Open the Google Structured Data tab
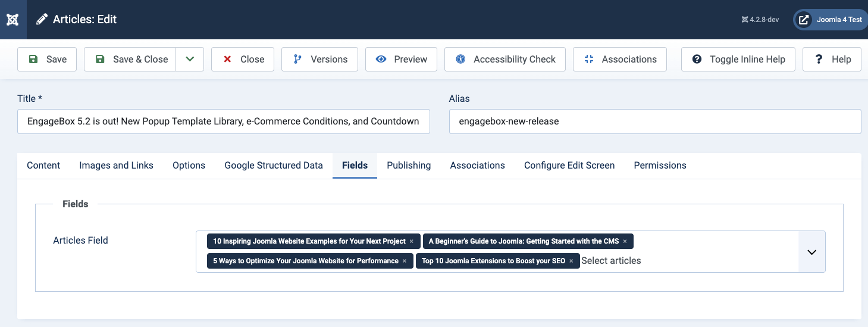The width and height of the screenshot is (868, 327). (x=274, y=166)
